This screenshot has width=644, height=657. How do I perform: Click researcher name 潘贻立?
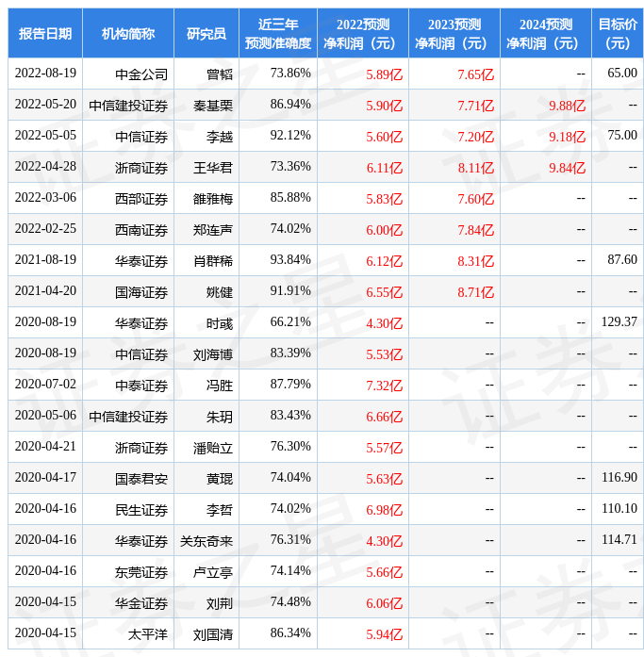pos(213,448)
